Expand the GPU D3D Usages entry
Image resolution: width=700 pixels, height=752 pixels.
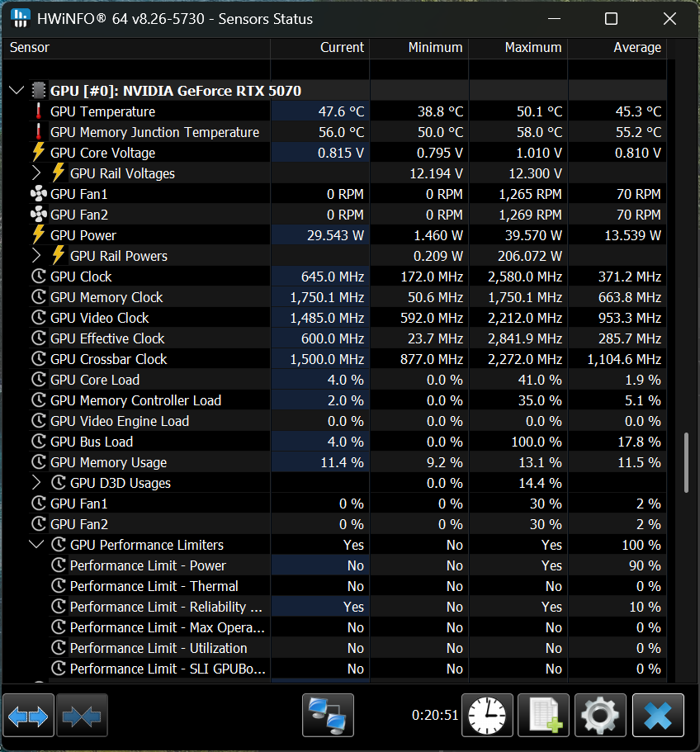tap(38, 483)
